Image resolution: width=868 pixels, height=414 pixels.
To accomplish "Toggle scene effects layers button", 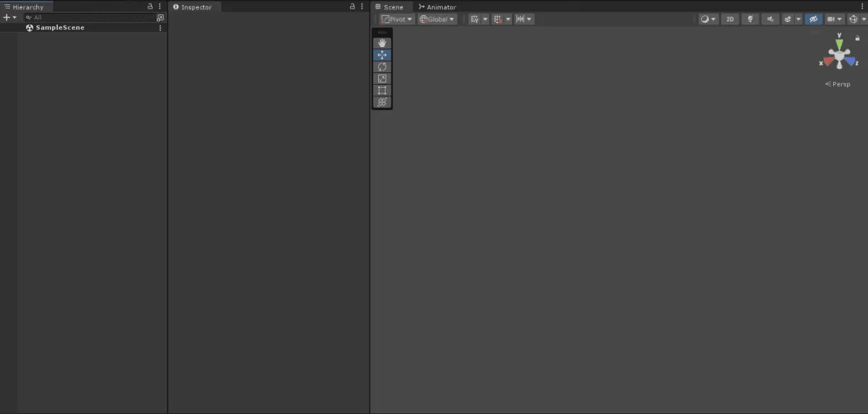I will tap(788, 20).
